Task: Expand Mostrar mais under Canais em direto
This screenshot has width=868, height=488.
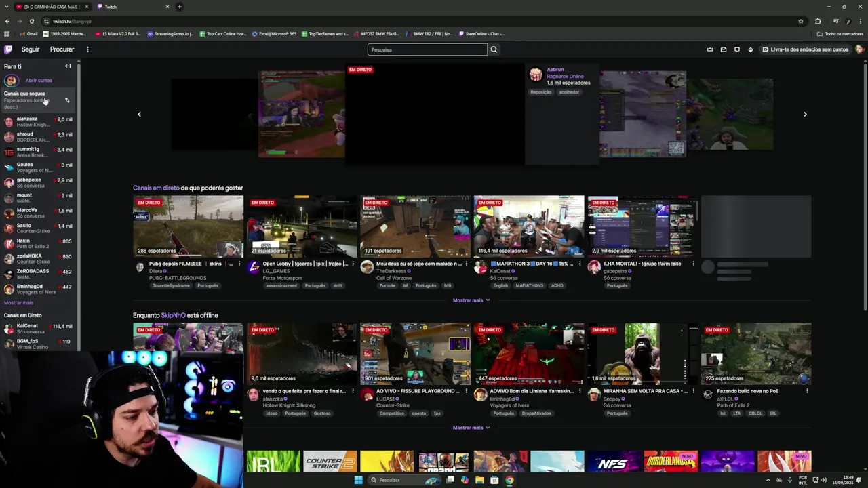Action: tap(471, 300)
